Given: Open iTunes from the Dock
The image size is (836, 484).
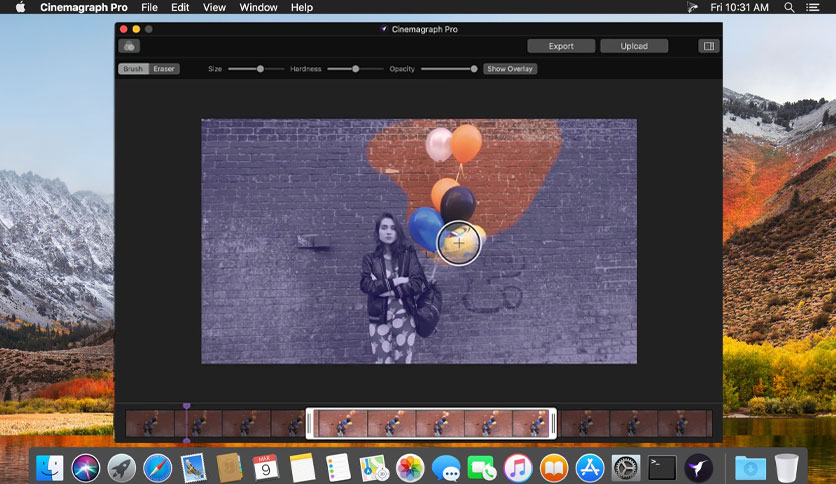Looking at the screenshot, I should click(518, 468).
